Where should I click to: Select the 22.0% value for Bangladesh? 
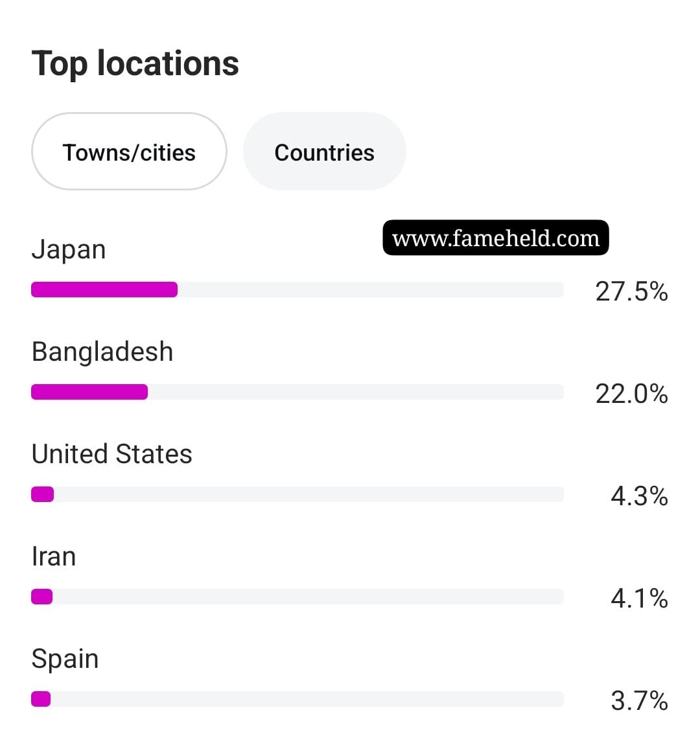(x=632, y=394)
